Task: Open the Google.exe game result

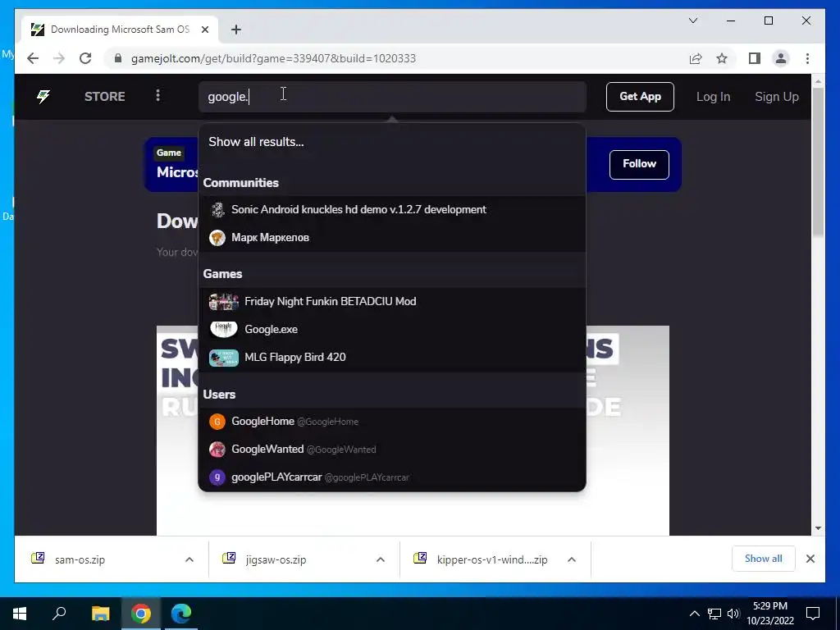Action: (x=392, y=330)
